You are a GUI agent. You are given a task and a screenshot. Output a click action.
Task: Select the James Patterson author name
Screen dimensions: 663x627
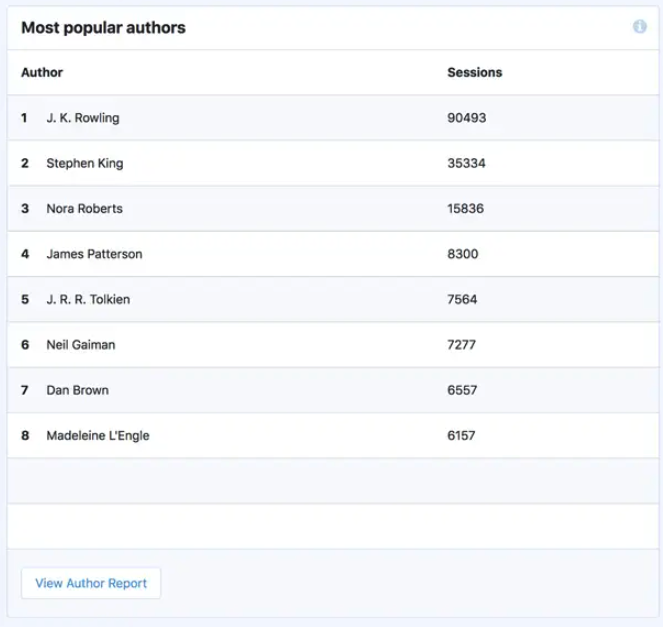tap(94, 254)
